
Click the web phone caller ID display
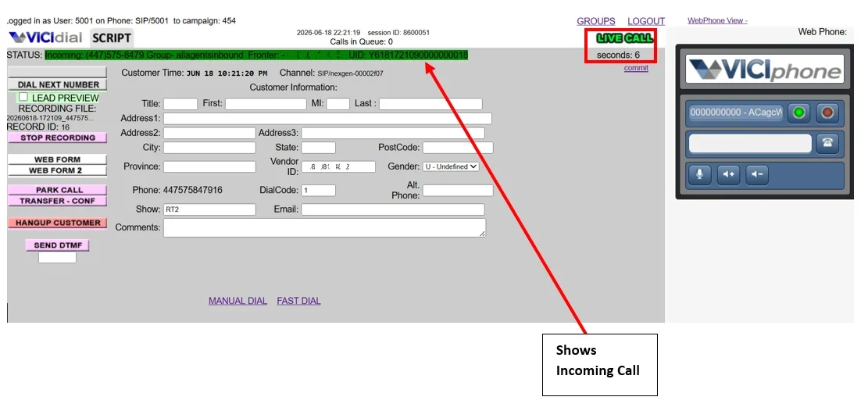pyautogui.click(x=736, y=113)
